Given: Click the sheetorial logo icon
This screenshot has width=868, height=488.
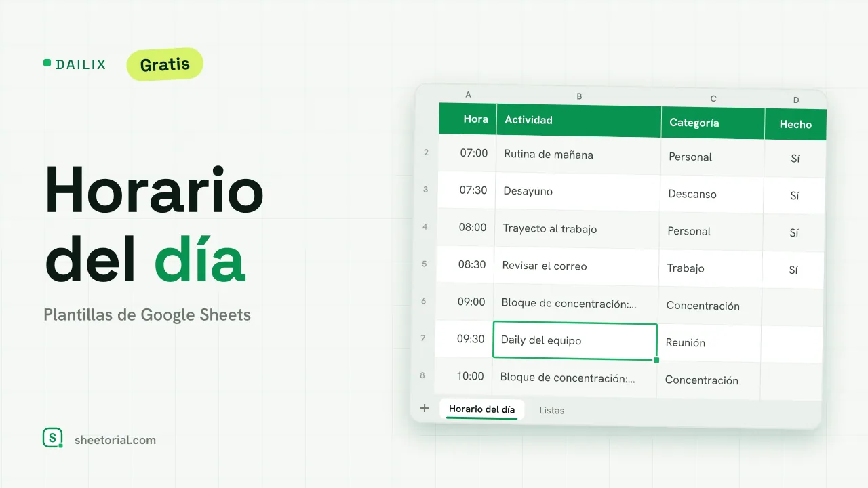Looking at the screenshot, I should pyautogui.click(x=52, y=438).
